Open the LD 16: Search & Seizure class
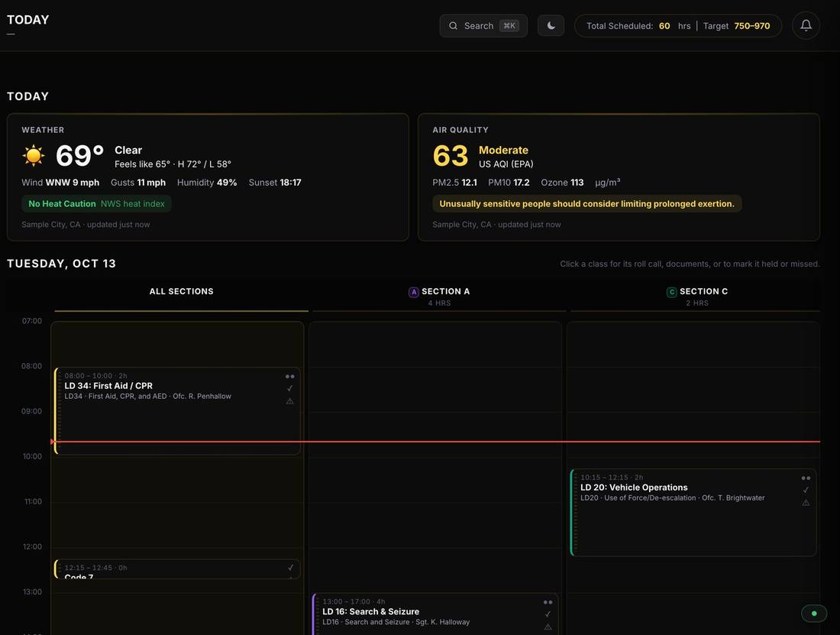The width and height of the screenshot is (840, 635). tap(435, 614)
